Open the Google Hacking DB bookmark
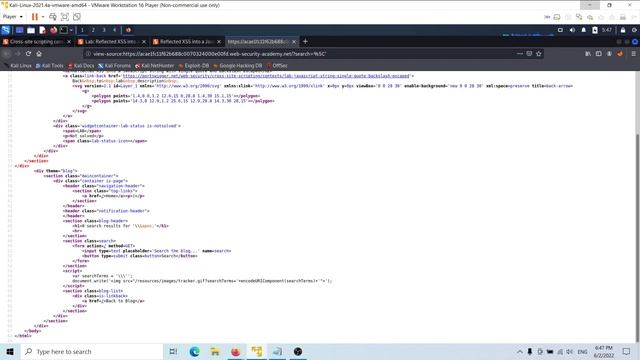 (238, 65)
